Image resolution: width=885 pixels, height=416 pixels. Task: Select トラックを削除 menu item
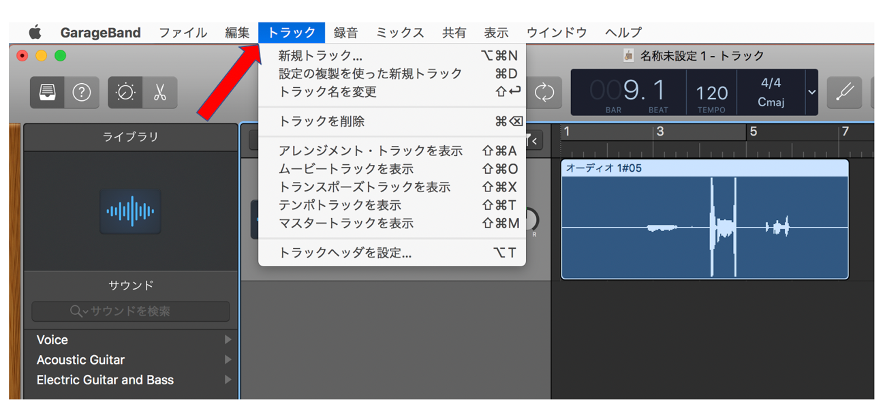tap(392, 121)
